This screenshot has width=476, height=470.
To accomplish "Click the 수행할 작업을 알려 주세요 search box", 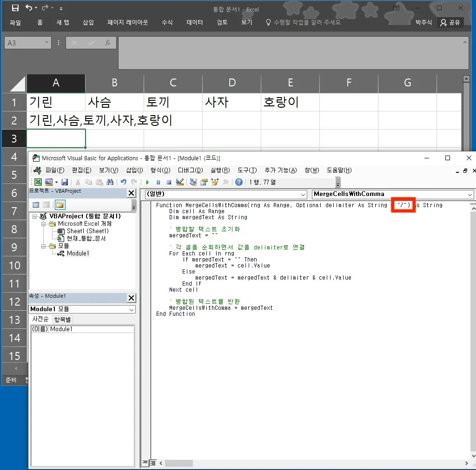I will 304,22.
